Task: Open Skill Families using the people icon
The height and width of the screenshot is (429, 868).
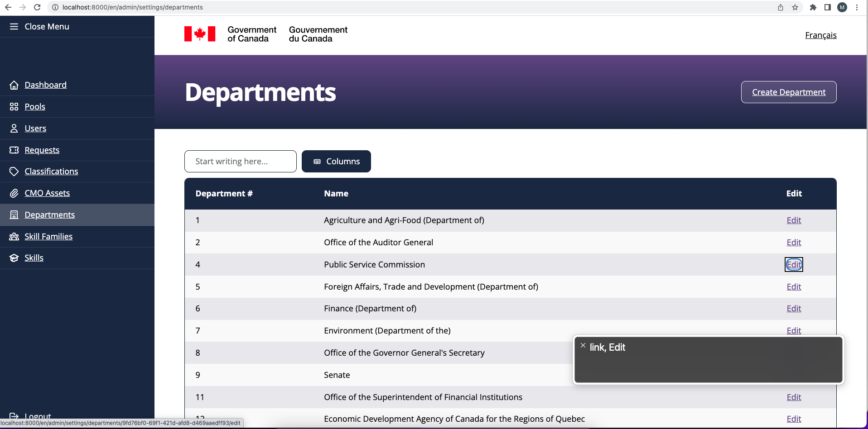Action: (x=14, y=236)
